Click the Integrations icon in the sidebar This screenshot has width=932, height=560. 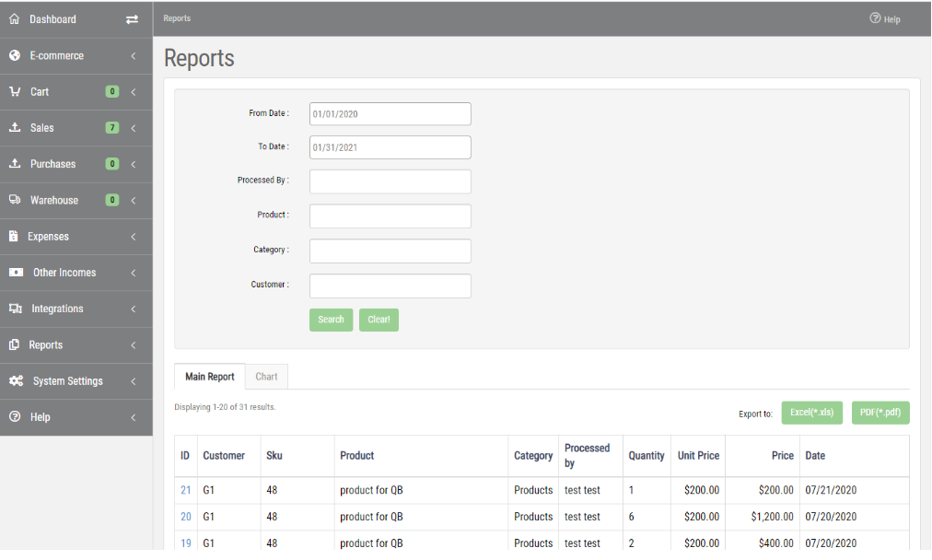(14, 309)
